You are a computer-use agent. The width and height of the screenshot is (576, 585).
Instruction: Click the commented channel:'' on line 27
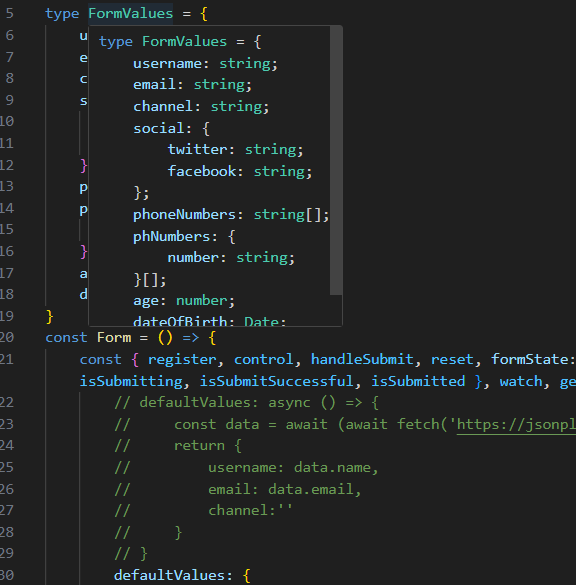(x=250, y=510)
